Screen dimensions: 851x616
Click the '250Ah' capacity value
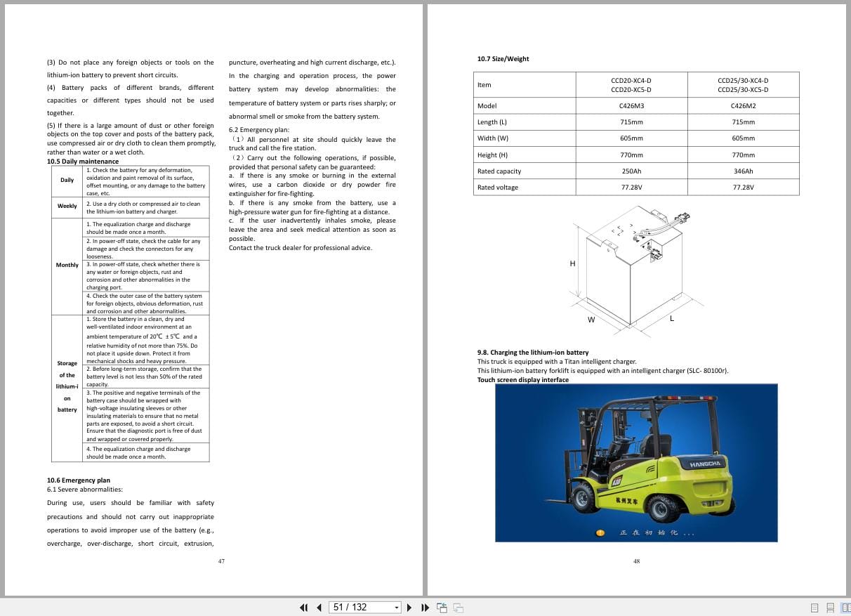pos(631,171)
